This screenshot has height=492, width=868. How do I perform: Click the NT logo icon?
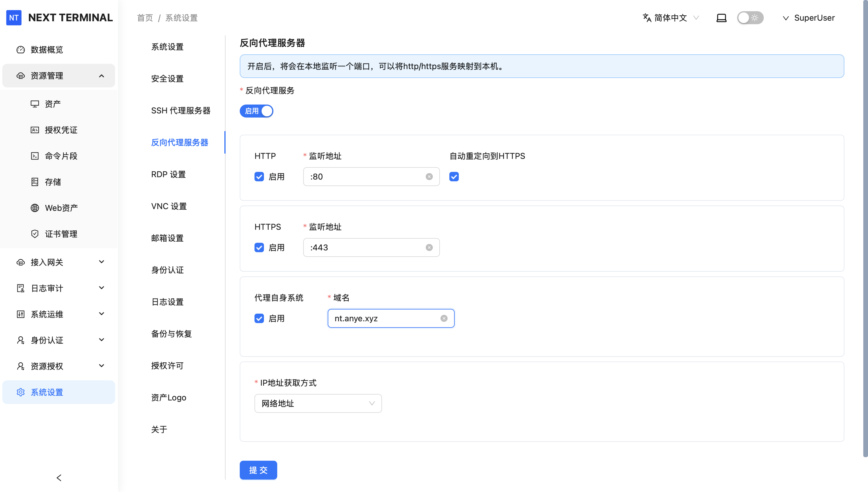[x=14, y=18]
